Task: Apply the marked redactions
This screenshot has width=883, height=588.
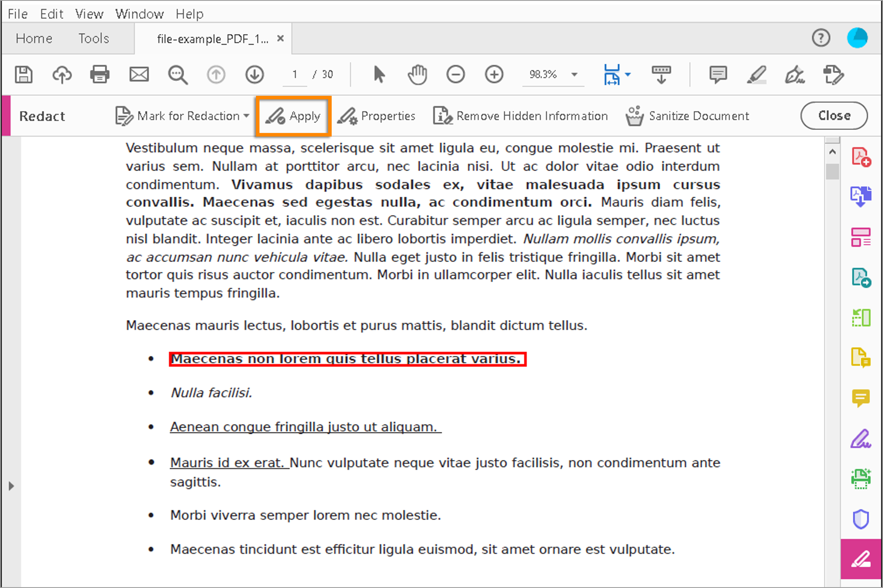Action: point(294,116)
